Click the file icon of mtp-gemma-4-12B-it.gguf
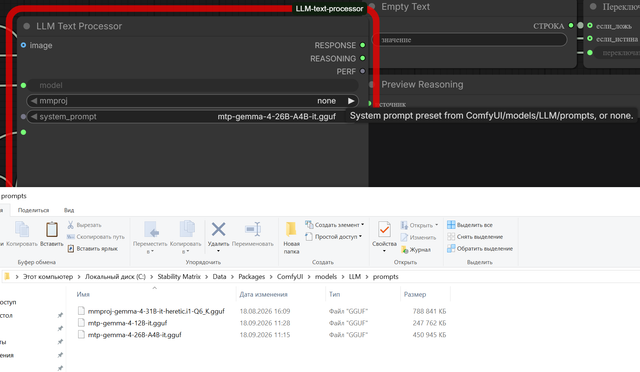 click(81, 323)
